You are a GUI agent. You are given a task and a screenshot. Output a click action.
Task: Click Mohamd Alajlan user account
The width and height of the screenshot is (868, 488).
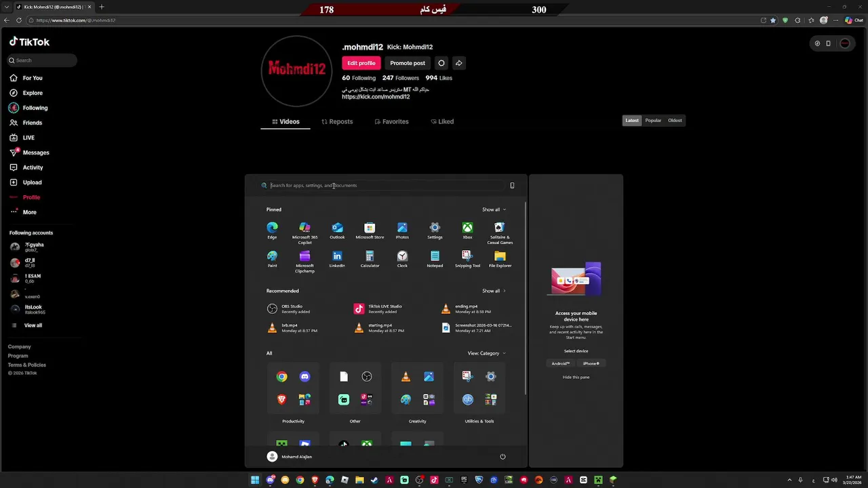click(290, 456)
